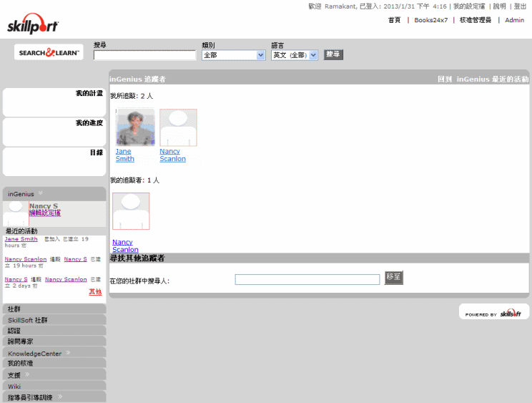Open Jane Smith name link under photo
Viewport: 532px width, 403px height.
(125, 155)
